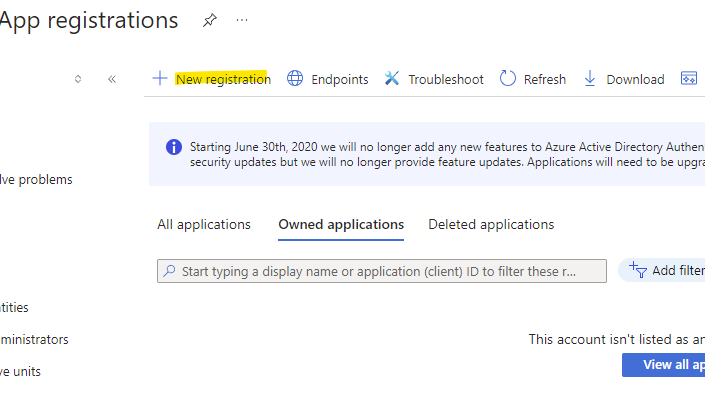Viewport: 705px width, 397px height.
Task: Expand or collapse sidebar menu groups
Action: pyautogui.click(x=78, y=79)
